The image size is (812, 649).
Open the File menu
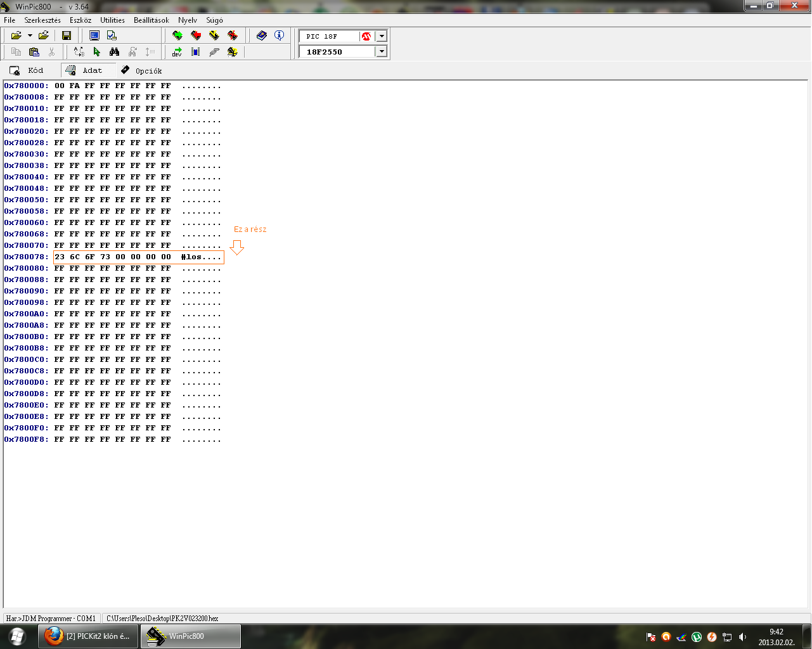(10, 20)
